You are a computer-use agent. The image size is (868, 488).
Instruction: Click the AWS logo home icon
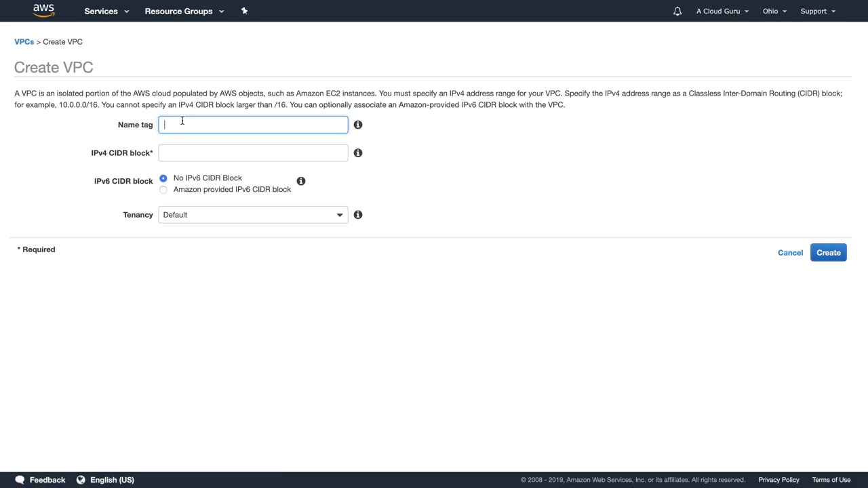(x=43, y=11)
